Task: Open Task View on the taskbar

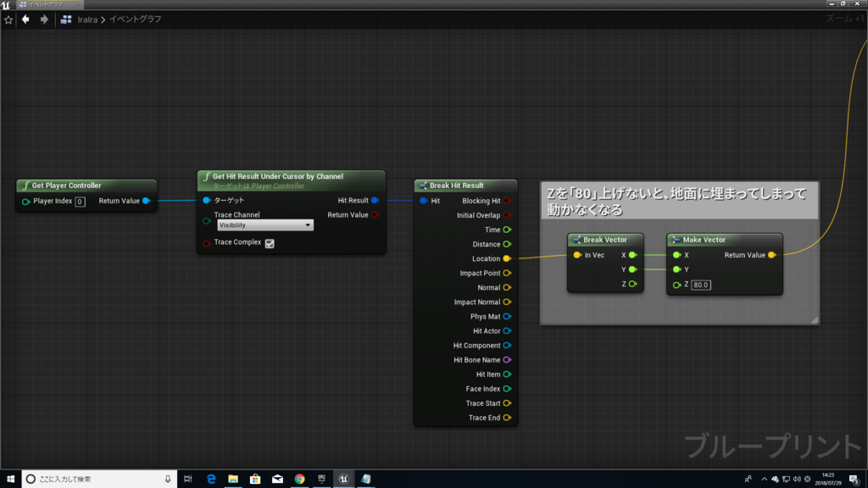Action: [188, 479]
